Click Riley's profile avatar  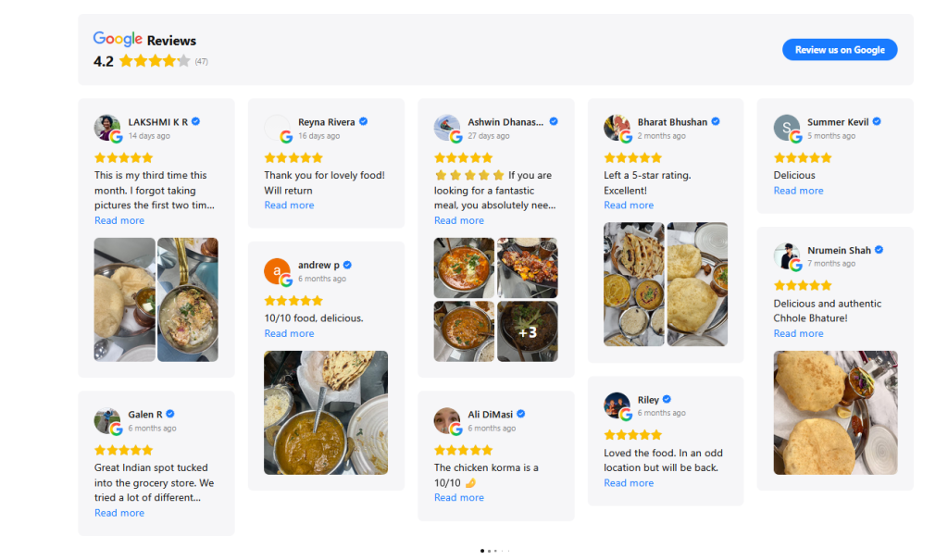617,405
